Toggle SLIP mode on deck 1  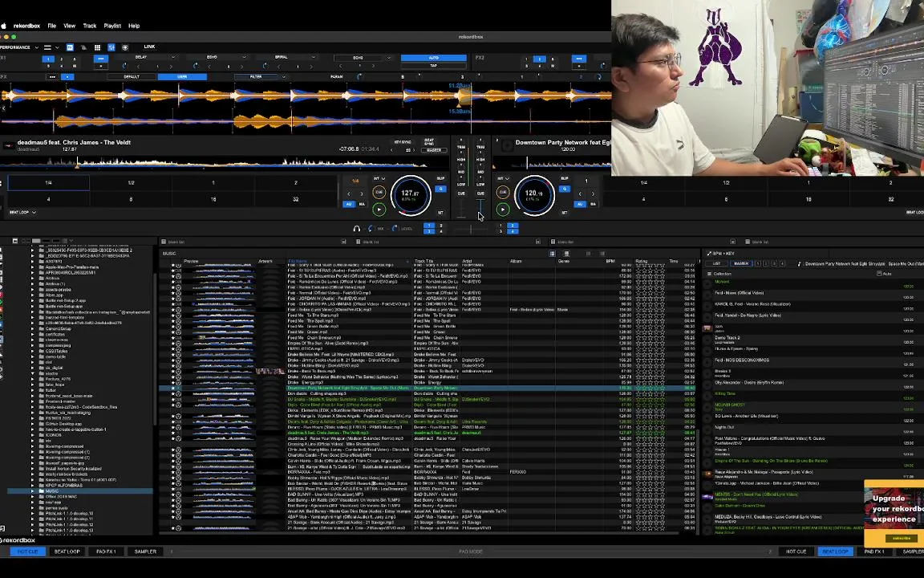pos(440,178)
